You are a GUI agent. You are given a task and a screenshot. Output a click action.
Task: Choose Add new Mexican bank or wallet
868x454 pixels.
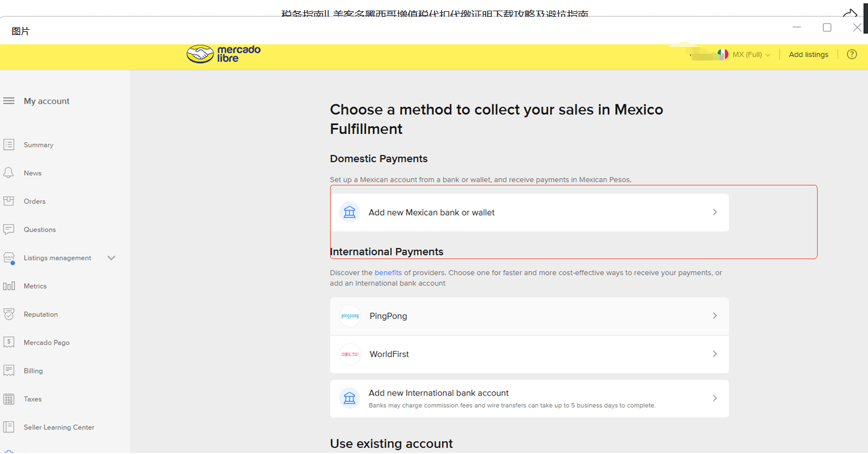(x=431, y=212)
